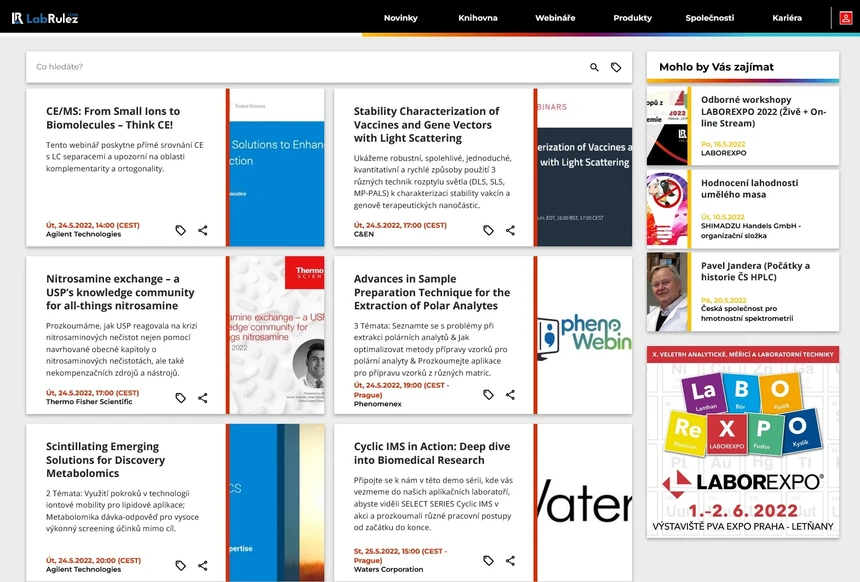The width and height of the screenshot is (860, 582).
Task: Click the Scintillating Metabolomics card thumbnail
Action: pyautogui.click(x=277, y=502)
